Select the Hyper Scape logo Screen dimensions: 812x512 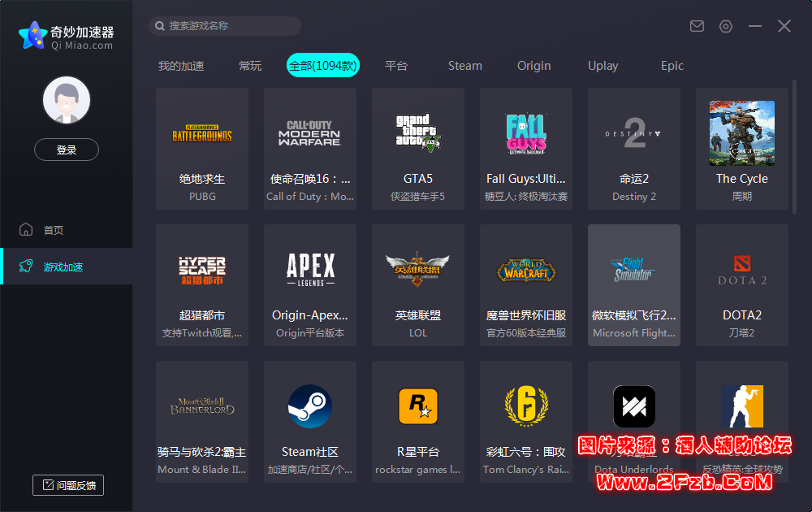click(202, 271)
